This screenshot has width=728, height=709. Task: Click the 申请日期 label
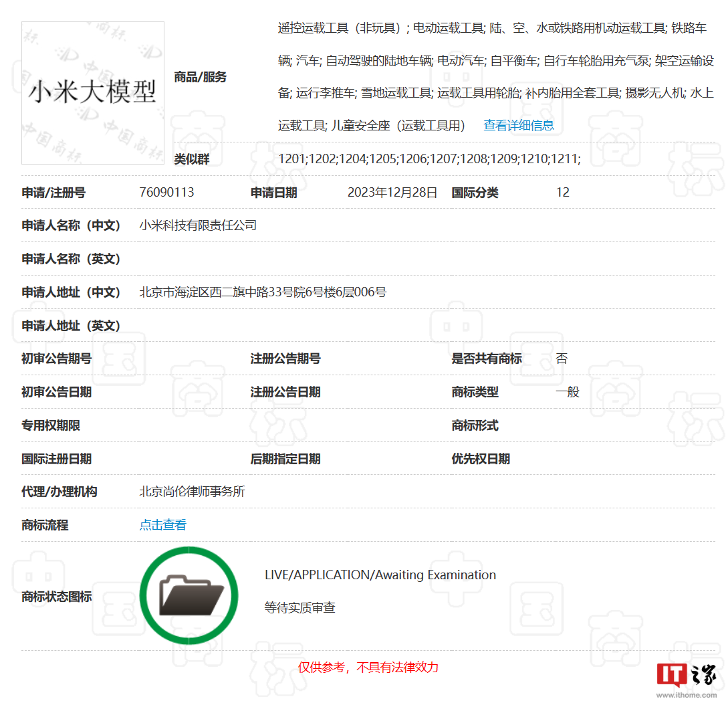(274, 193)
